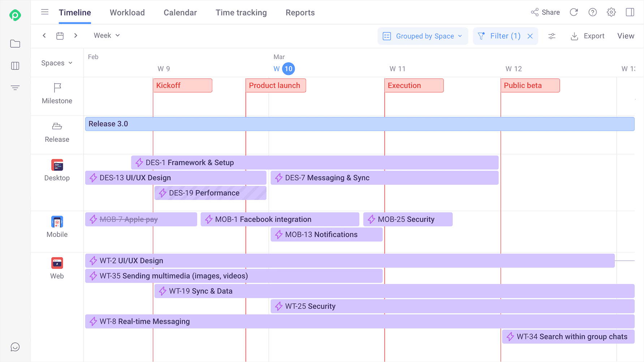Clear the active filter with X
This screenshot has width=644, height=362.
click(530, 36)
